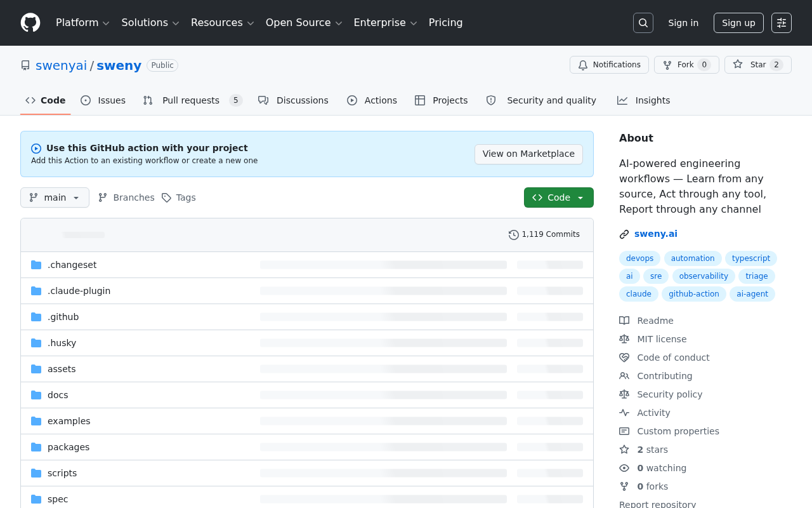Click the .claude-plugin folder icon
Screen dimensions: 812x508
tap(36, 291)
